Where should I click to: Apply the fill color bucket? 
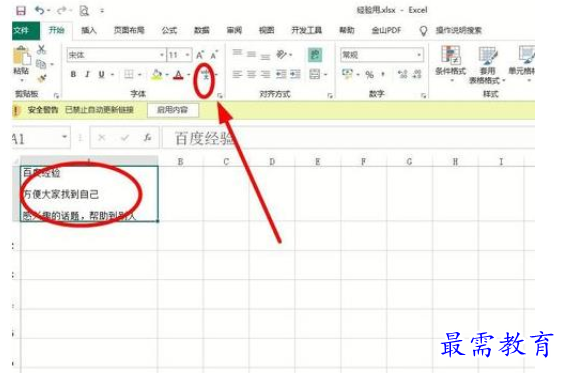[157, 74]
